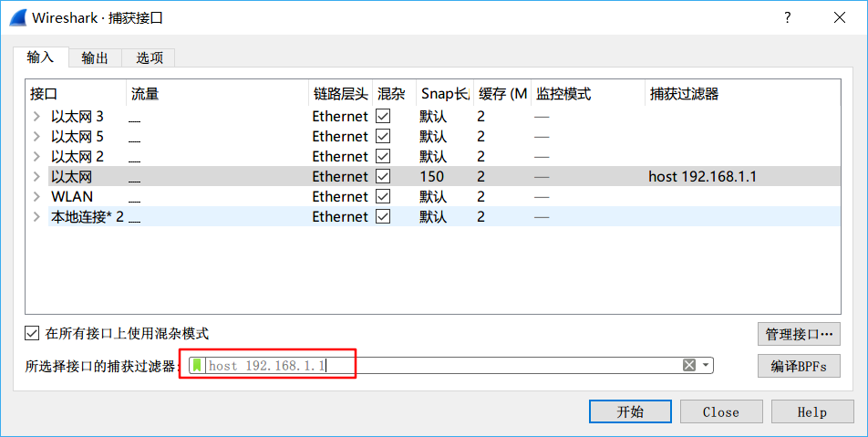Image resolution: width=868 pixels, height=437 pixels.
Task: Click the 编译BPFs button
Action: pos(799,366)
